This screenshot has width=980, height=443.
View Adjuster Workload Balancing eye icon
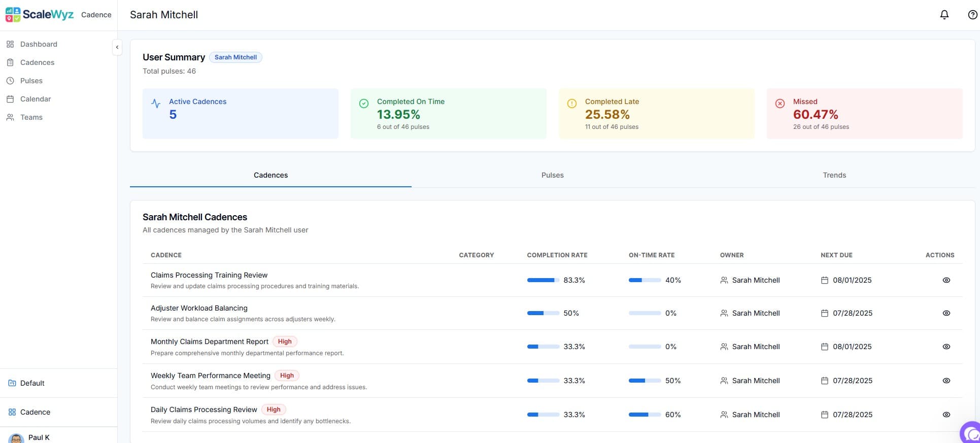pos(946,313)
